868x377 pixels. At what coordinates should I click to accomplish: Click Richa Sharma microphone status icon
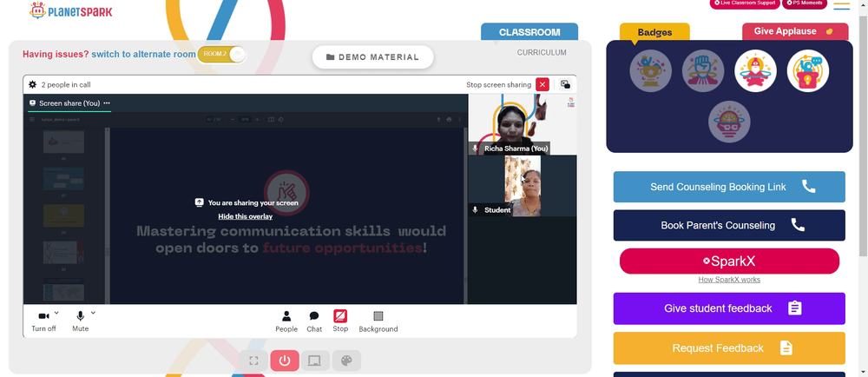click(475, 149)
